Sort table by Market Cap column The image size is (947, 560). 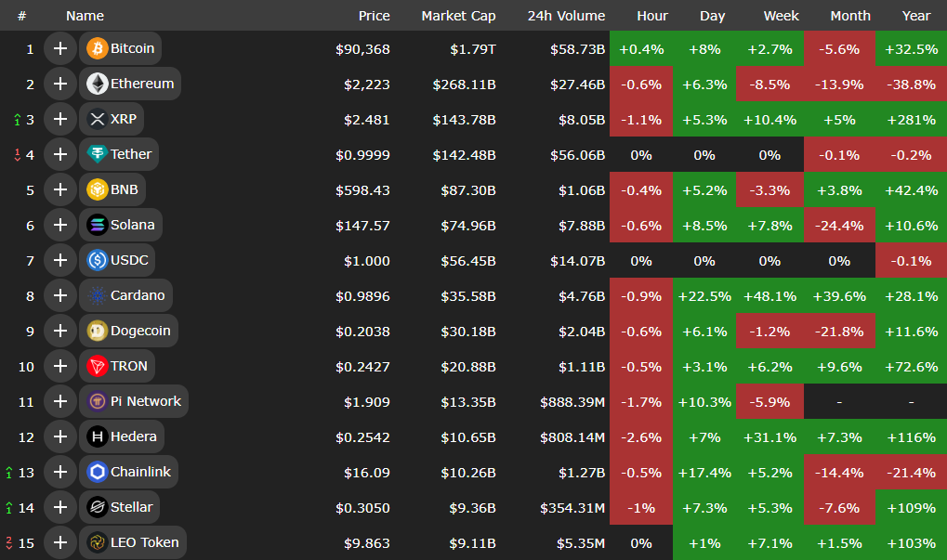click(458, 16)
